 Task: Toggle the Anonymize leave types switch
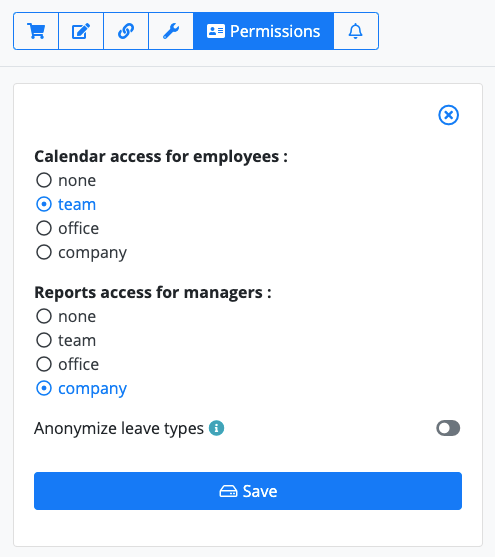448,428
